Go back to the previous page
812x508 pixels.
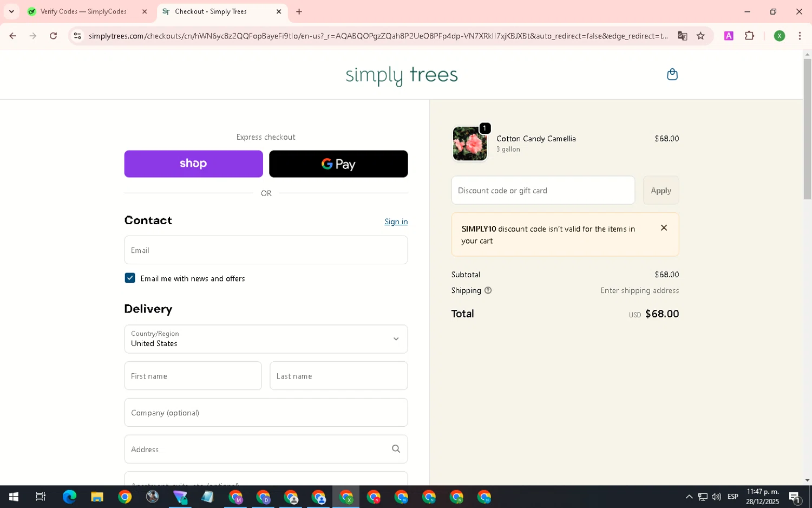[x=12, y=36]
